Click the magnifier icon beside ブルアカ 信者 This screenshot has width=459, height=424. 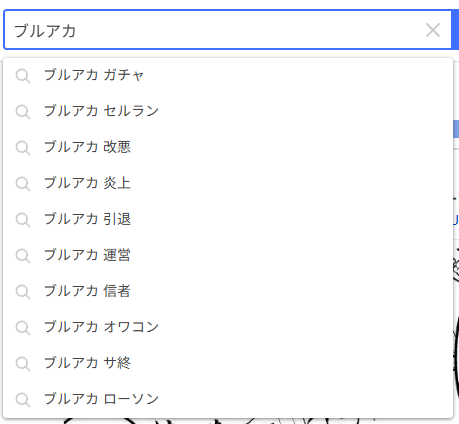(23, 292)
